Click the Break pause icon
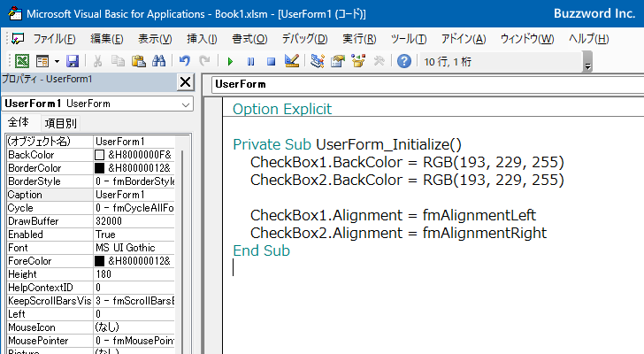The image size is (644, 354). (250, 62)
